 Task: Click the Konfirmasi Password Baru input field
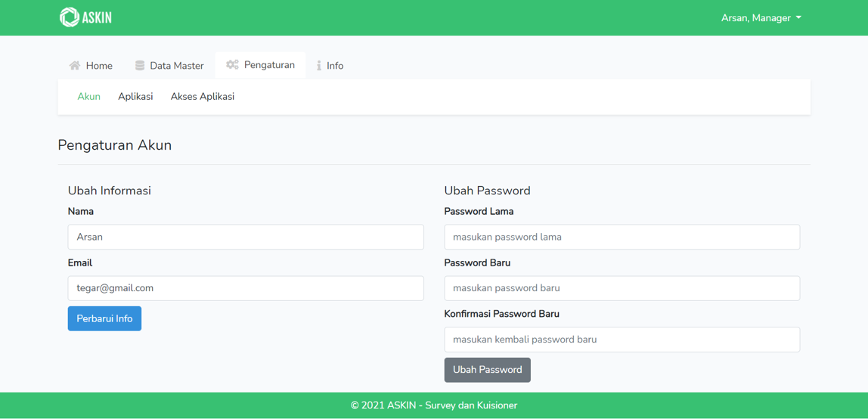[622, 340]
